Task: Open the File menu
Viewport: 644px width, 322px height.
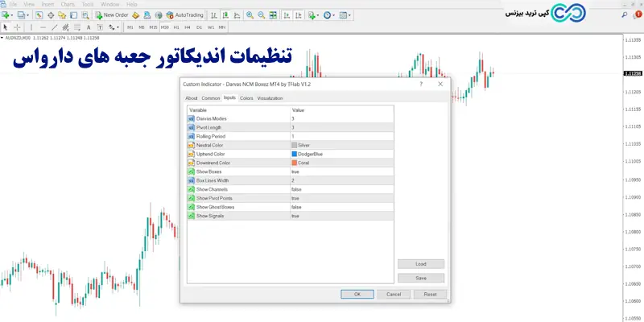Action: pyautogui.click(x=13, y=5)
